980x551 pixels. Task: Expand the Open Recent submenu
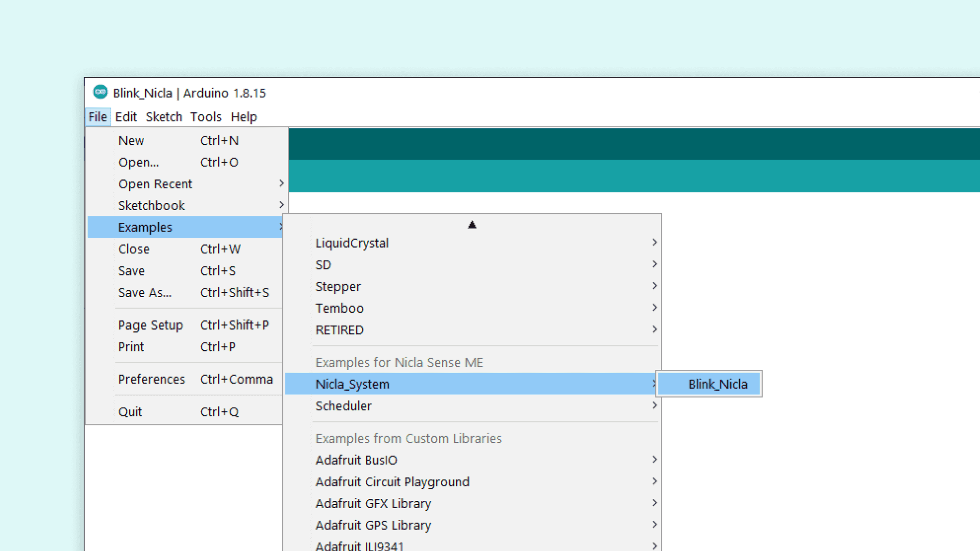click(155, 184)
